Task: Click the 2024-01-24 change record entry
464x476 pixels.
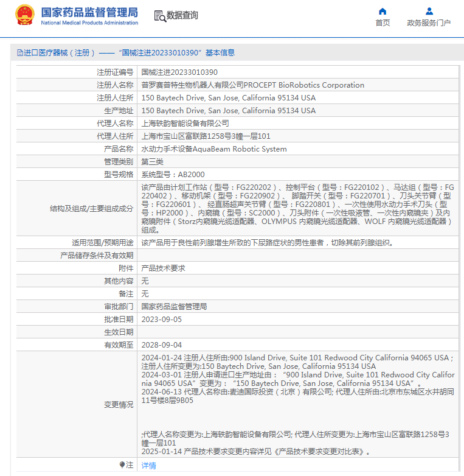Action: 297,362
